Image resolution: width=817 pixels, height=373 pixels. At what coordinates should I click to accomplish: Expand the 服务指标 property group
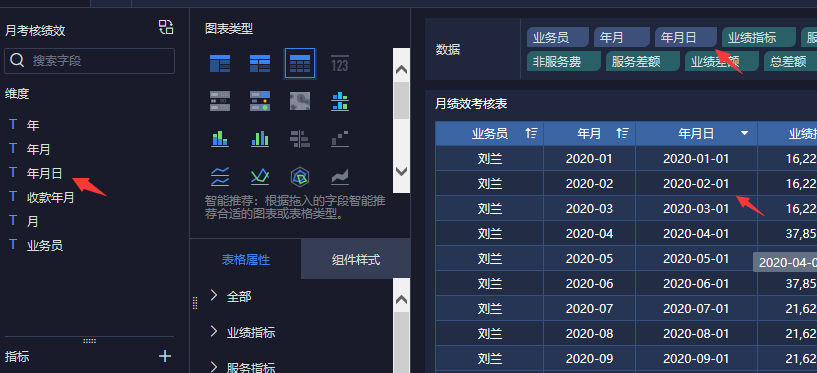point(214,367)
